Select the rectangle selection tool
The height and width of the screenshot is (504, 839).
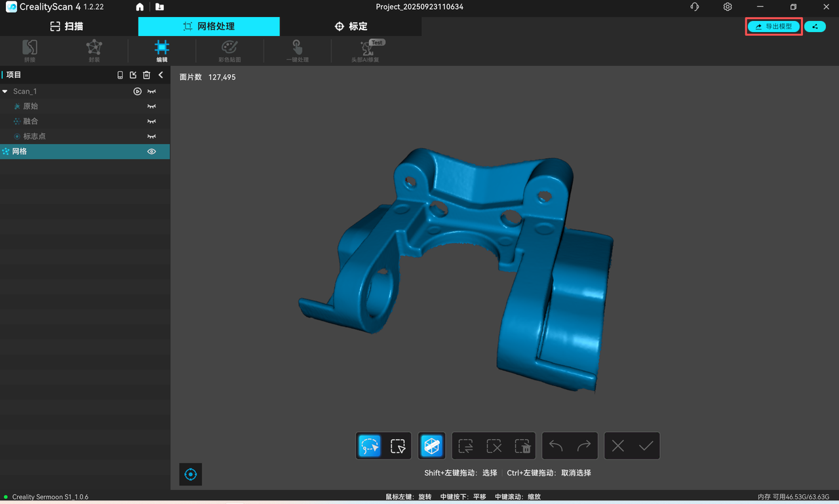[398, 446]
